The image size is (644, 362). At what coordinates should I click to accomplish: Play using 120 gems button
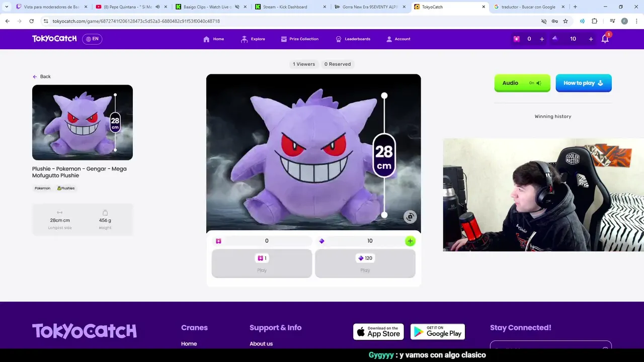(x=365, y=263)
